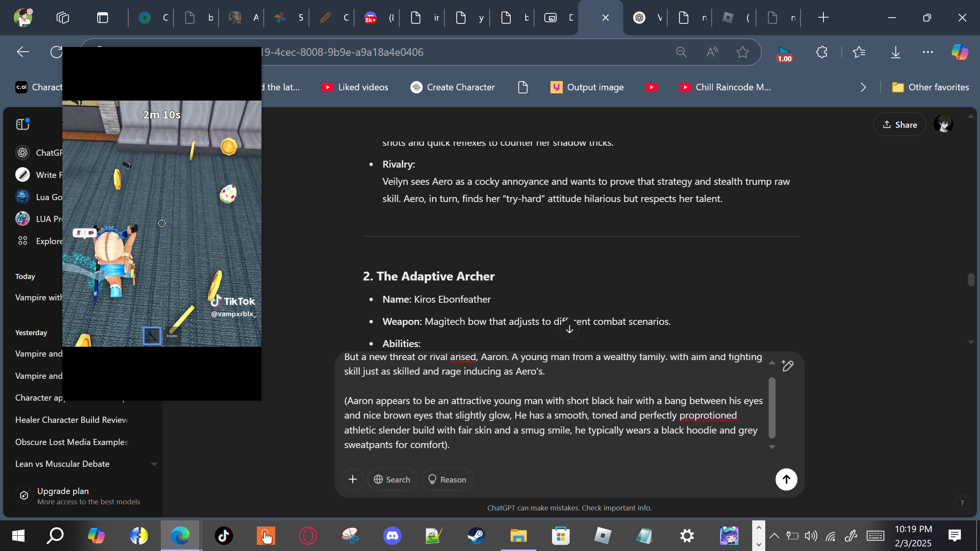Click the sidebar chat list down arrow
The image size is (980, 551).
(154, 464)
